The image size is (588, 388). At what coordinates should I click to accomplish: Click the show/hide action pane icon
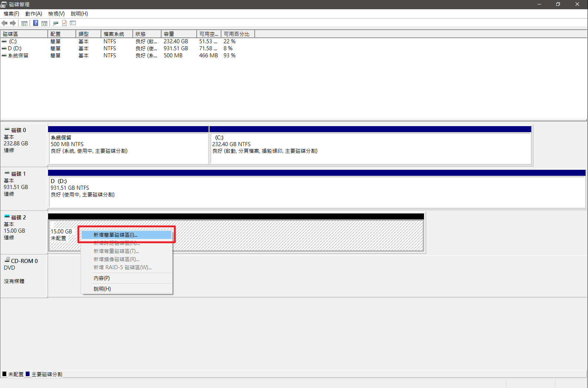tap(44, 23)
